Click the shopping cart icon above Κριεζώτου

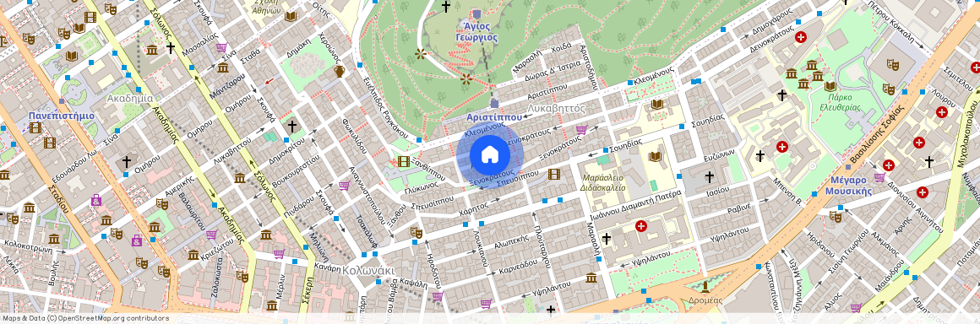212,235
